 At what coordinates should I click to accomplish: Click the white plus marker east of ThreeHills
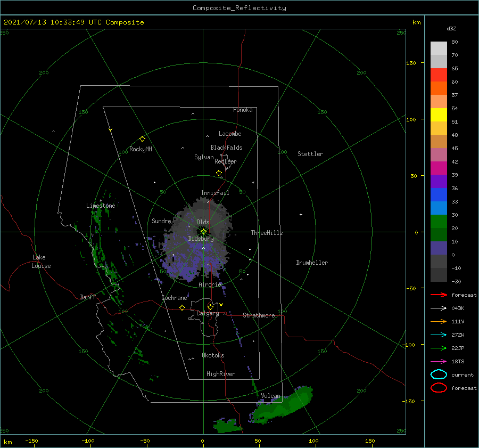[x=301, y=214]
